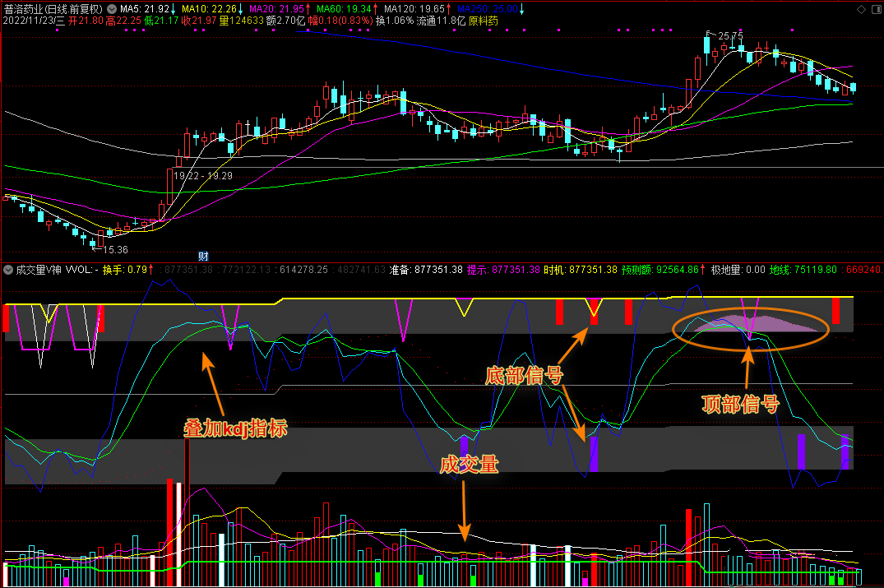The height and width of the screenshot is (588, 884).
Task: Click the close price 收21.97
Action: (x=198, y=21)
